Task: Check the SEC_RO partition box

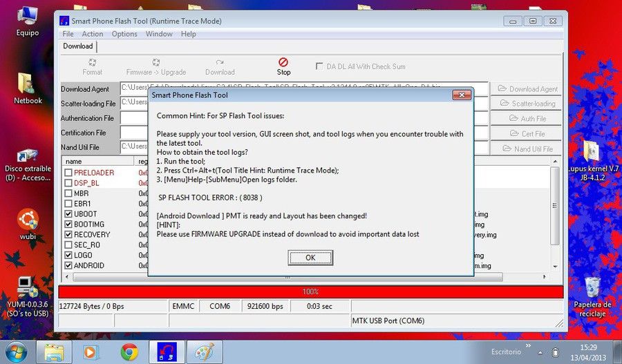Action: [68, 245]
